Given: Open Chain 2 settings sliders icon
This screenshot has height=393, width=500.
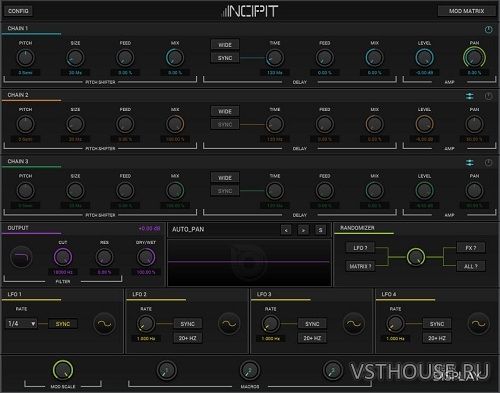Looking at the screenshot, I should coord(469,96).
